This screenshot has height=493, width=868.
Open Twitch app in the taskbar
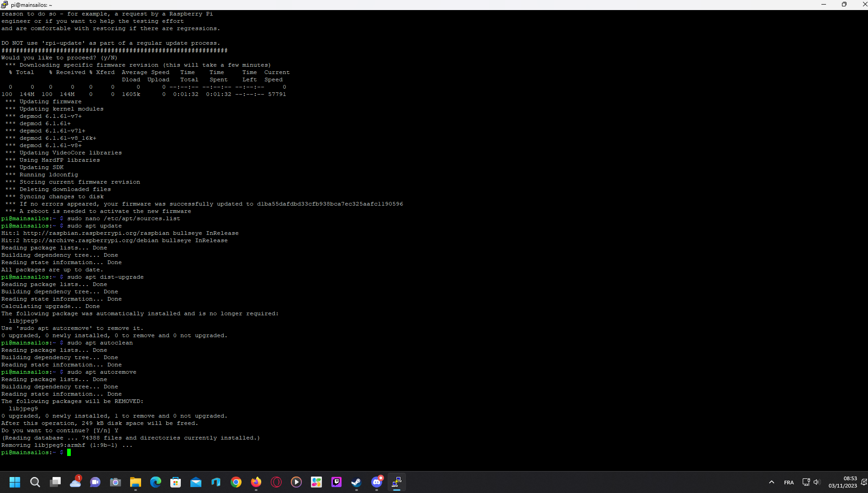click(x=337, y=482)
